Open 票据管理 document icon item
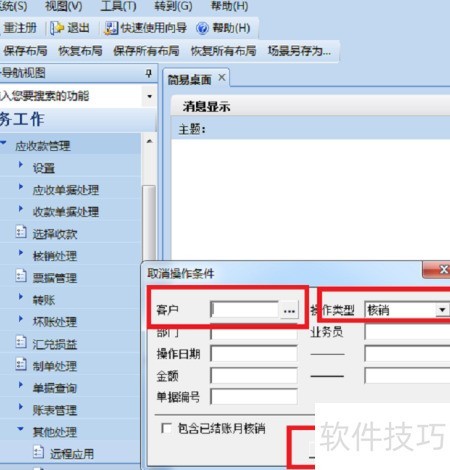450x470 pixels. [x=21, y=276]
